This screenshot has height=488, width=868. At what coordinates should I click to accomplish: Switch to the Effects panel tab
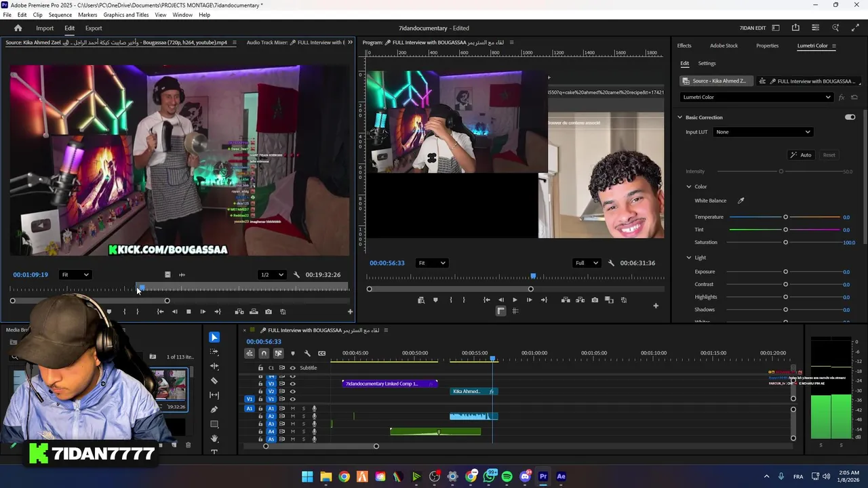684,45
